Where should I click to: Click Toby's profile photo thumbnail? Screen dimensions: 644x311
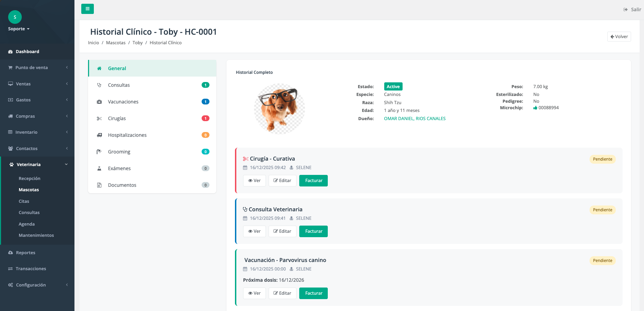click(x=279, y=109)
